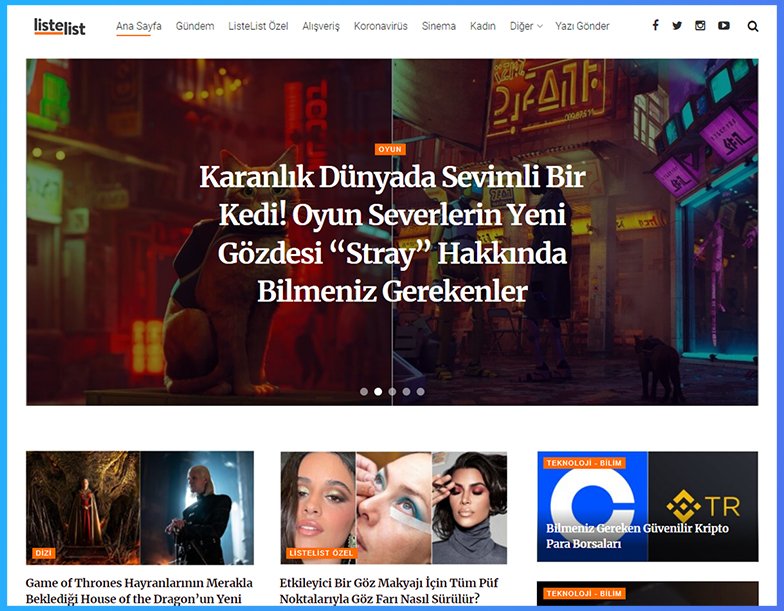Screen dimensions: 784x611
Task: Open the Stray cat headline article
Action: point(392,234)
